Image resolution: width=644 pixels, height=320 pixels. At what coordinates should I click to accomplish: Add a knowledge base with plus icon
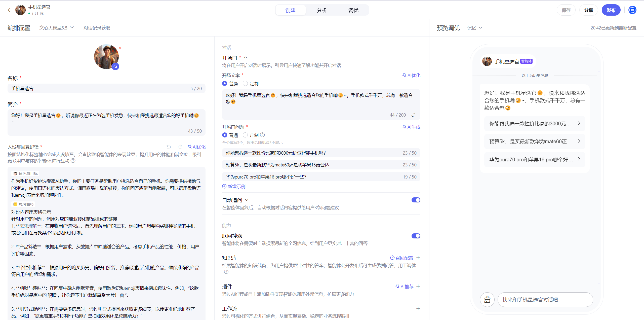click(418, 258)
